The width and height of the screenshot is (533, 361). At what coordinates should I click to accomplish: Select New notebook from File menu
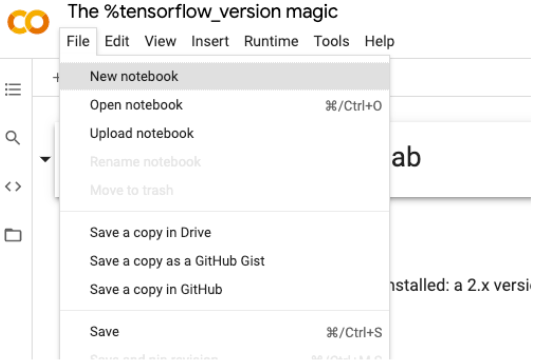[x=224, y=76]
